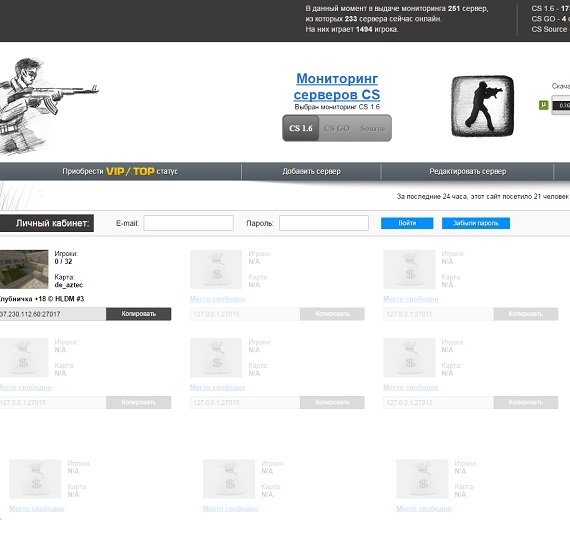Click the Выбран мониторинг CS 1.6 text
570x539 pixels.
337,107
